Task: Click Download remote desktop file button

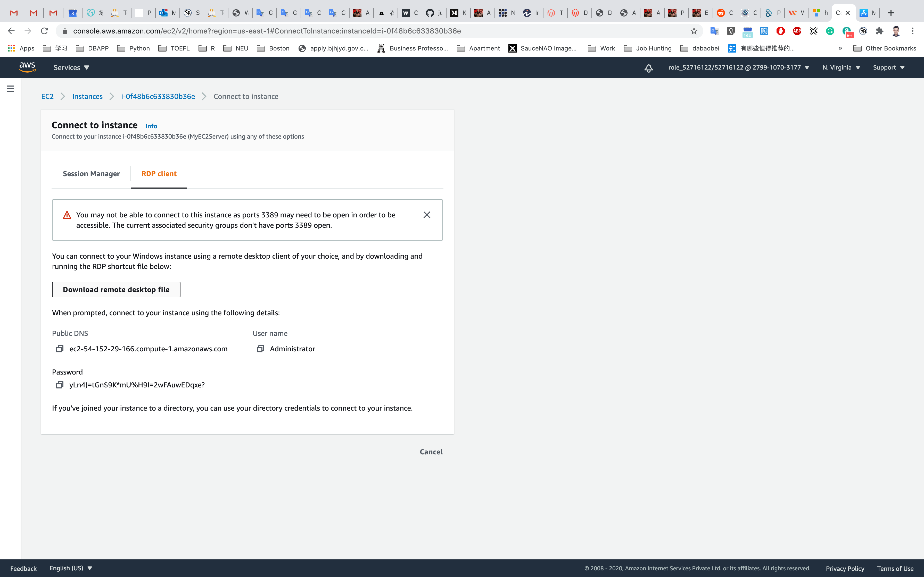Action: point(116,290)
